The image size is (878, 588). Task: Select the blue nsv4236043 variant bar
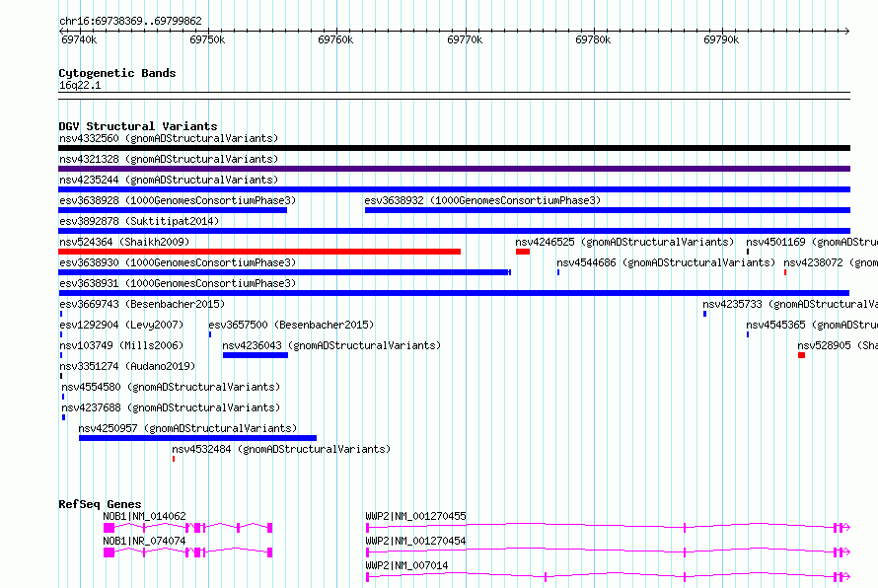[x=256, y=355]
